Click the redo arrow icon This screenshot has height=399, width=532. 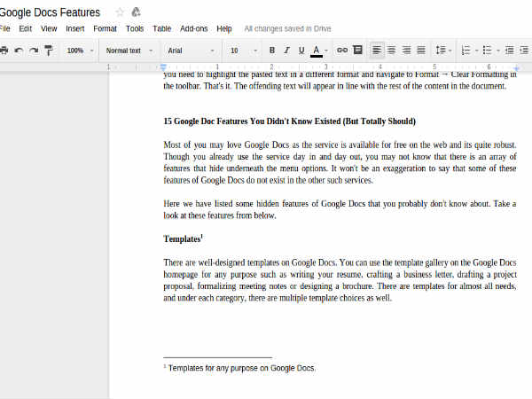click(34, 51)
